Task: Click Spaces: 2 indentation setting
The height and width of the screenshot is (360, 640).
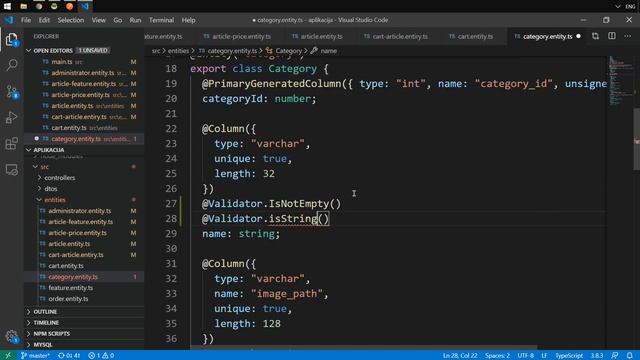Action: pos(497,356)
